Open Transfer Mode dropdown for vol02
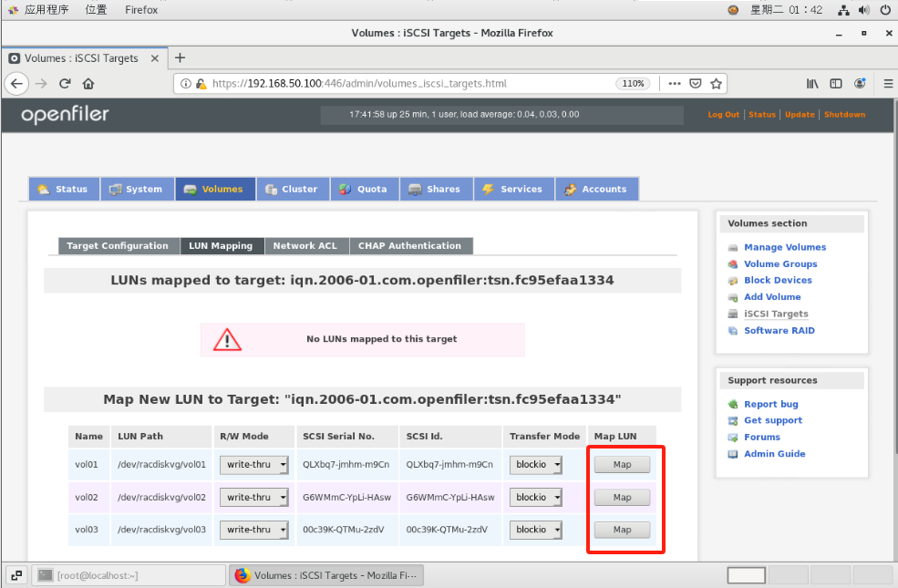Screen dimensions: 898x588 click(x=535, y=498)
